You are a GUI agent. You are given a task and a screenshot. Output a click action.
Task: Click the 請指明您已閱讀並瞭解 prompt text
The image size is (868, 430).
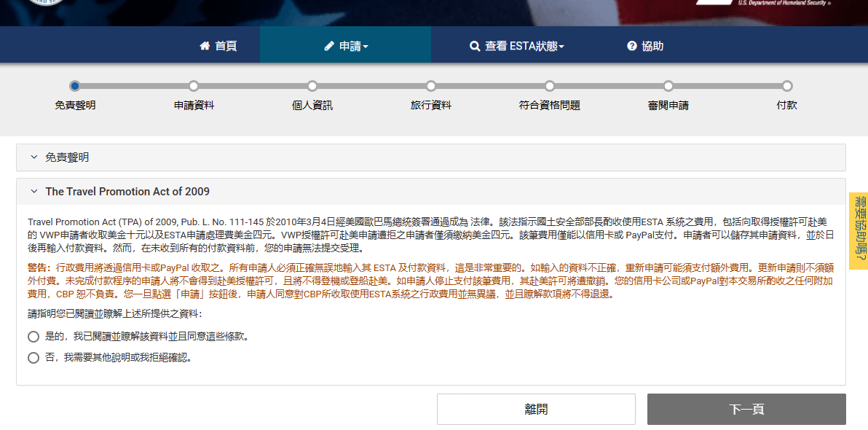(x=114, y=314)
